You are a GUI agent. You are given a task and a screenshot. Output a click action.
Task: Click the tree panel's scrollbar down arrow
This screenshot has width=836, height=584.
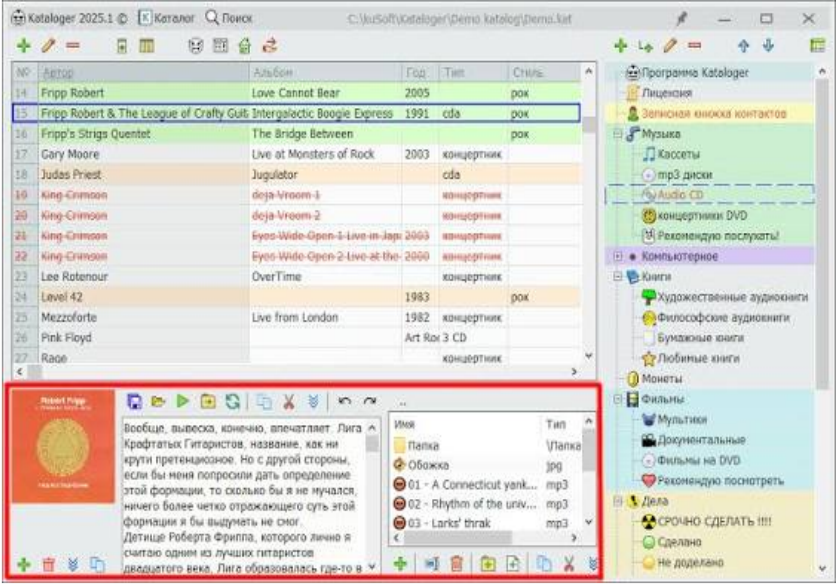822,569
